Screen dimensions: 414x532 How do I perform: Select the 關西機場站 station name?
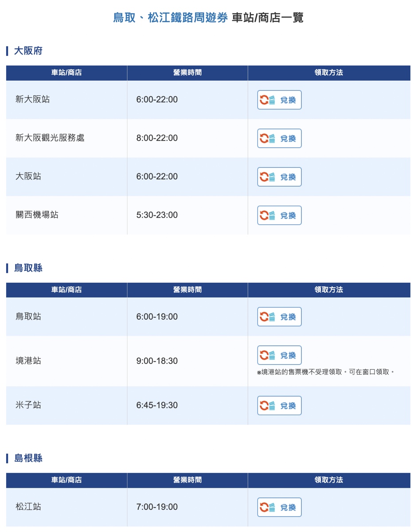pos(37,215)
